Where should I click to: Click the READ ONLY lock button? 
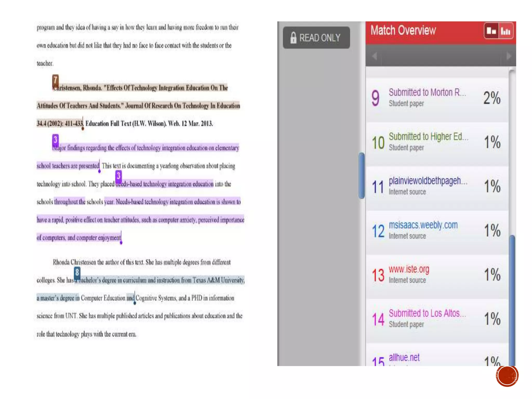pyautogui.click(x=316, y=38)
